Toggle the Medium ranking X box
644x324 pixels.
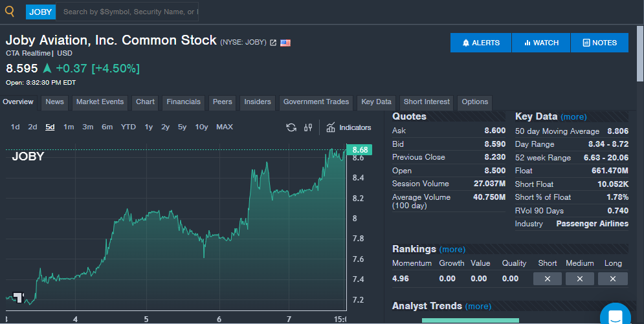pyautogui.click(x=580, y=279)
